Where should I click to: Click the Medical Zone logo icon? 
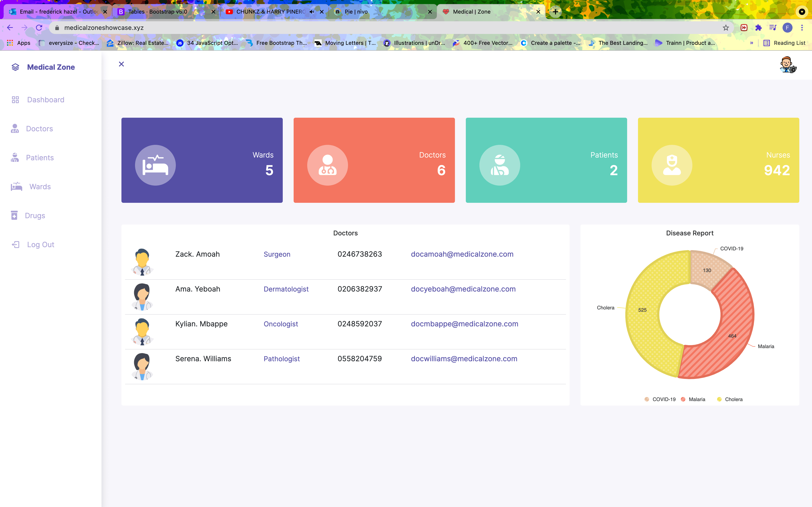coord(15,67)
